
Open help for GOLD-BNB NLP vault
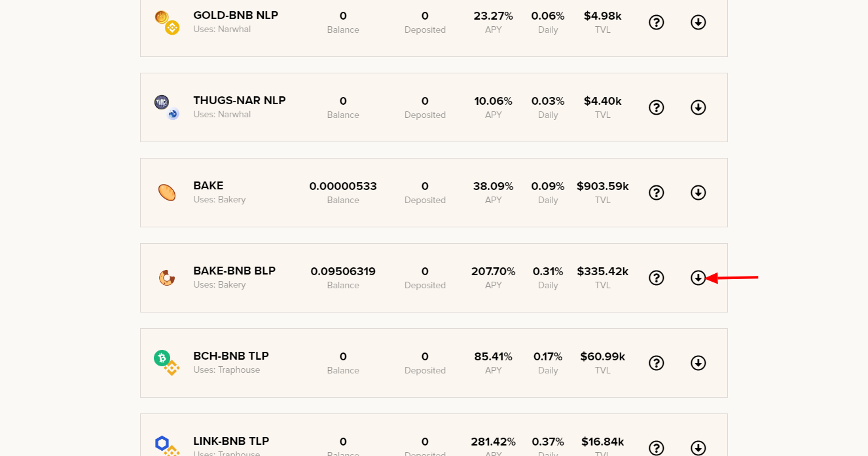tap(656, 22)
